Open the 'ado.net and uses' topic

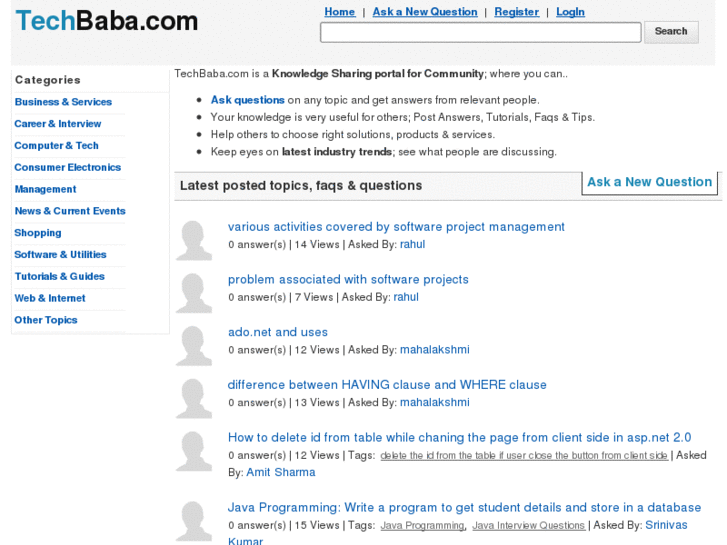click(x=277, y=332)
